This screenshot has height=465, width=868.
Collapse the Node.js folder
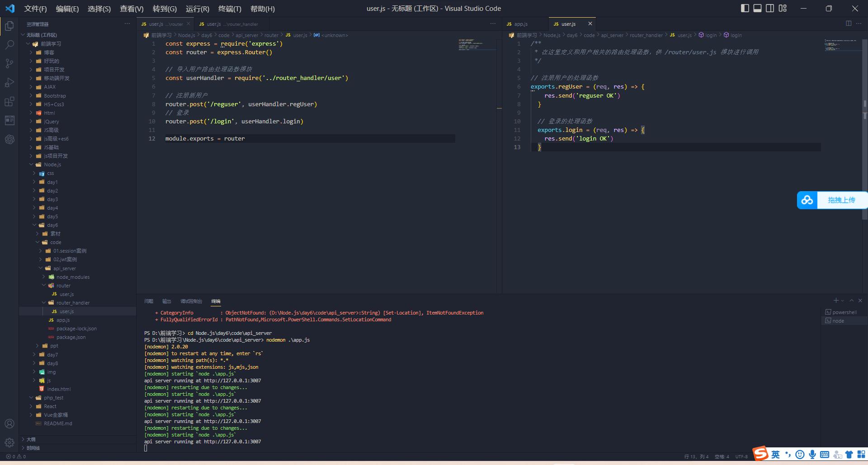31,164
